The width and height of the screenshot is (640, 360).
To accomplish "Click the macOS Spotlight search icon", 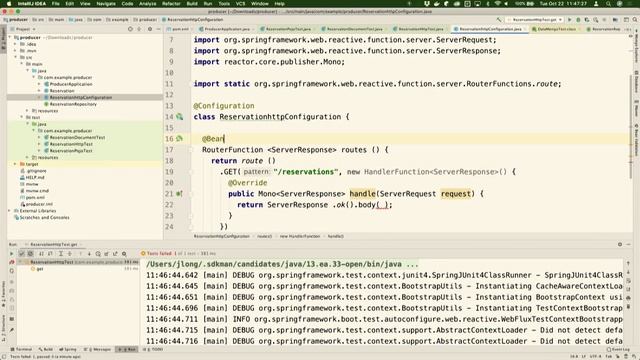I will coord(608,4).
